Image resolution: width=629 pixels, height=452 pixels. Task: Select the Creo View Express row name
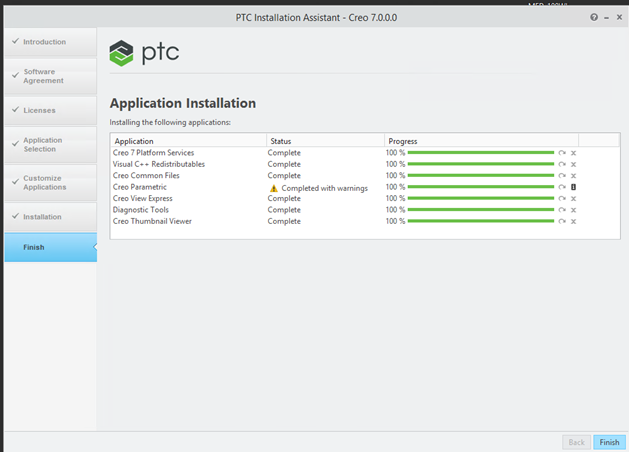[x=142, y=198]
